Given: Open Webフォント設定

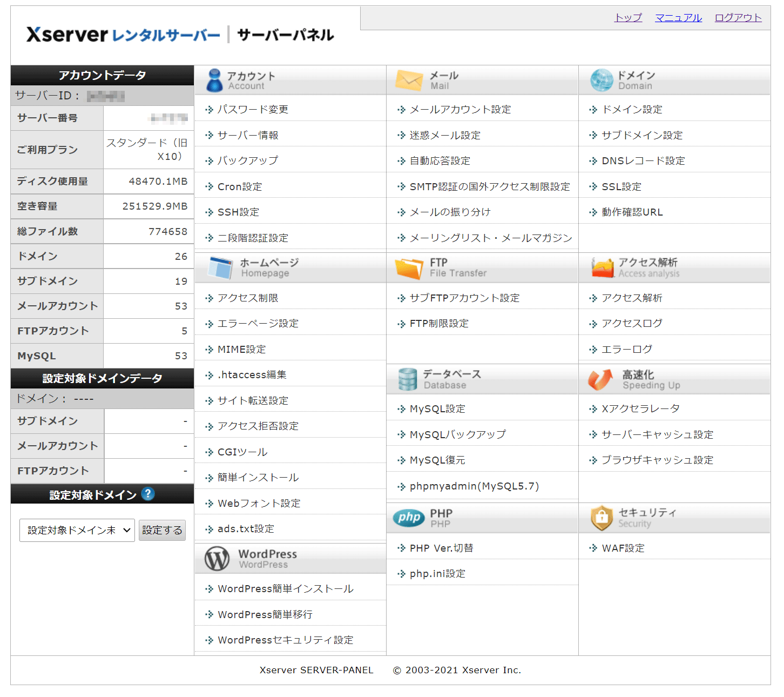Looking at the screenshot, I should click(259, 503).
